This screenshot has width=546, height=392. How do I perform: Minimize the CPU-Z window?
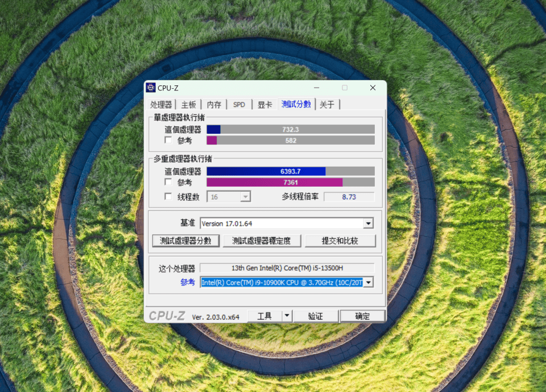317,88
